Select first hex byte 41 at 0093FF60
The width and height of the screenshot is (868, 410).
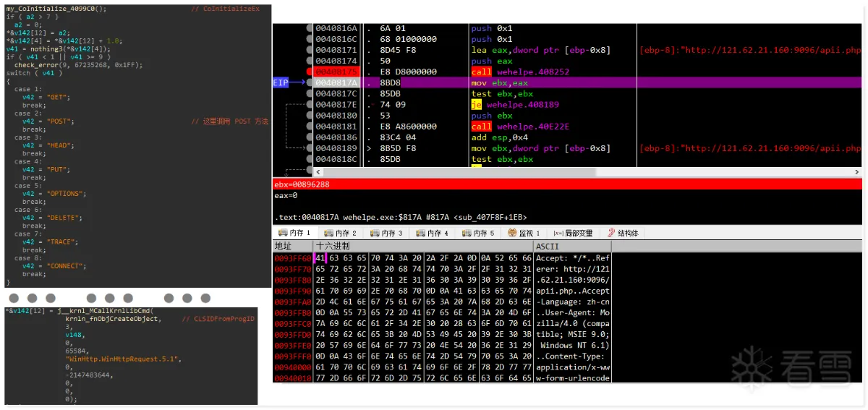(x=320, y=258)
